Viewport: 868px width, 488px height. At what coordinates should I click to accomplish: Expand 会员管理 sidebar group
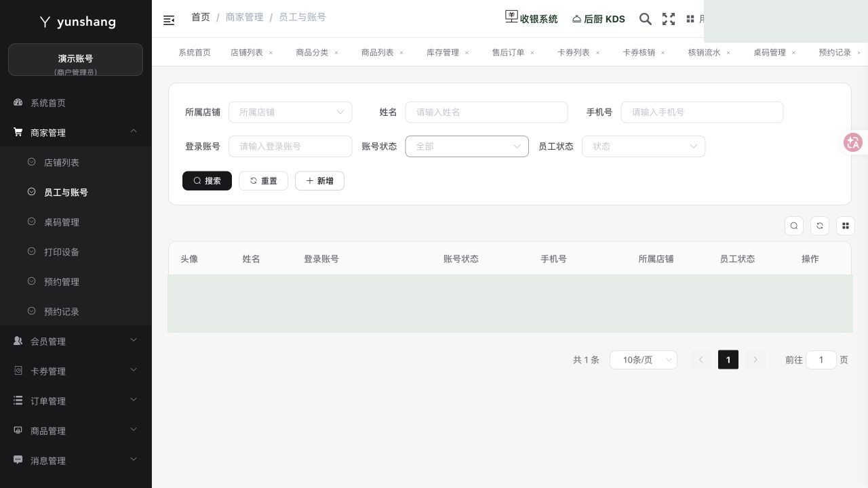point(76,342)
